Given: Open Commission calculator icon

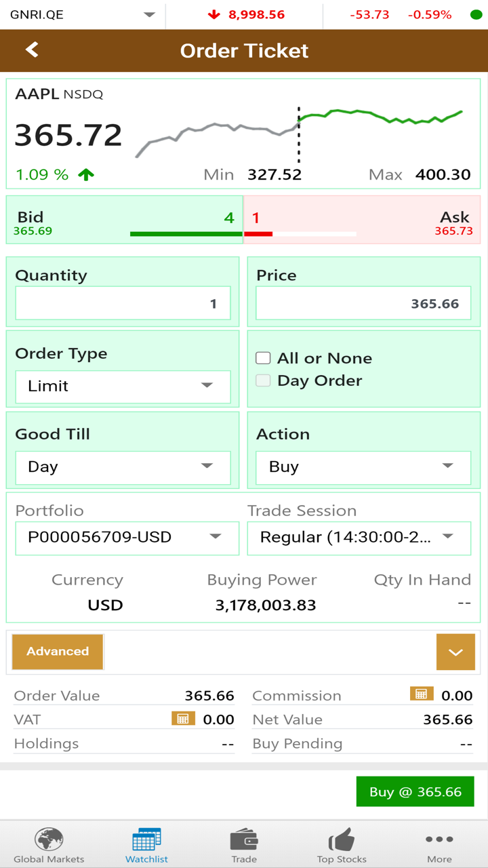Looking at the screenshot, I should tap(421, 694).
